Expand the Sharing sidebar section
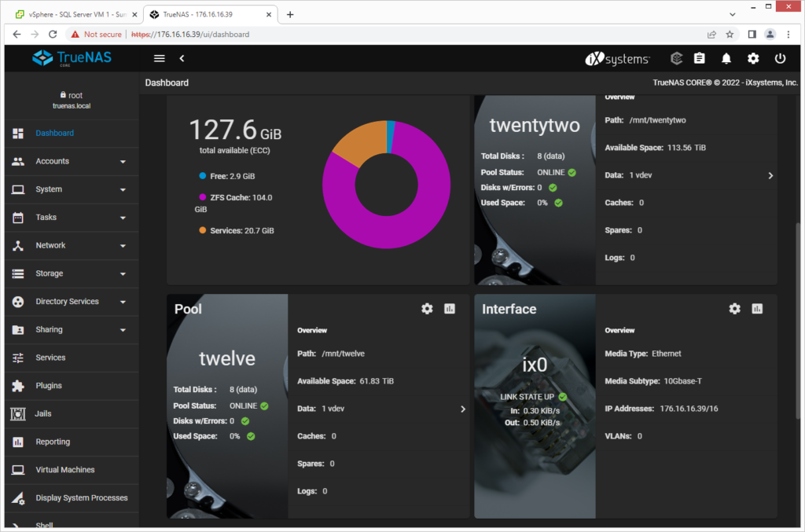805x532 pixels. tap(69, 329)
